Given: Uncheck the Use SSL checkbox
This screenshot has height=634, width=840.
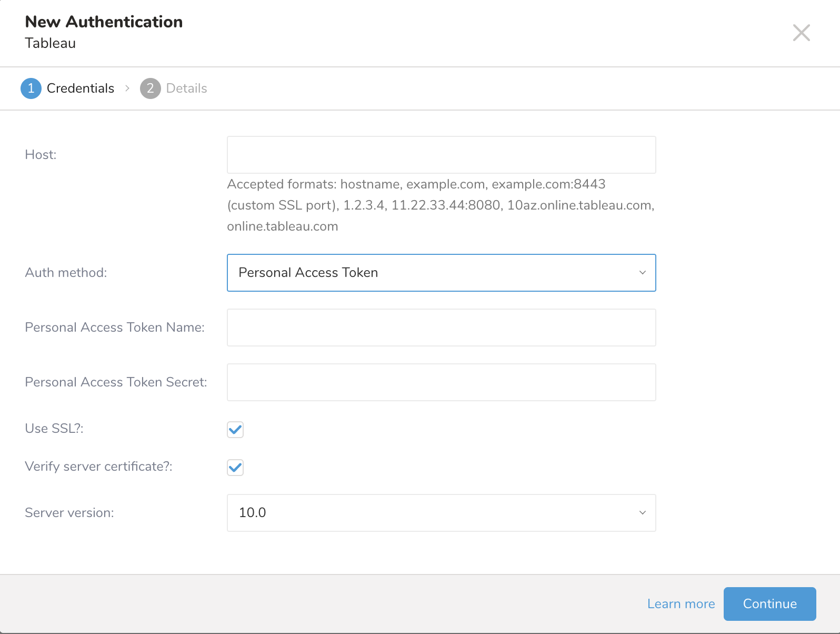Looking at the screenshot, I should (x=235, y=430).
